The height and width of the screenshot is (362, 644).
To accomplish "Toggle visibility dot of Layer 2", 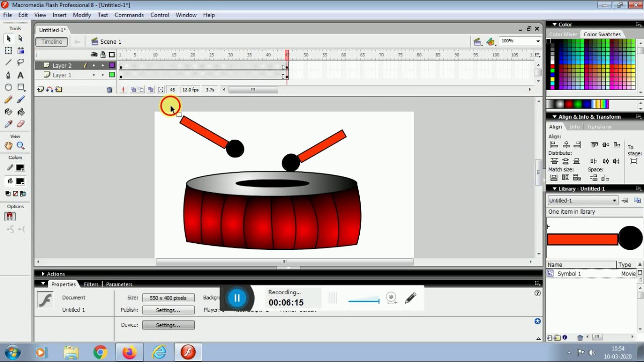I will coord(94,65).
